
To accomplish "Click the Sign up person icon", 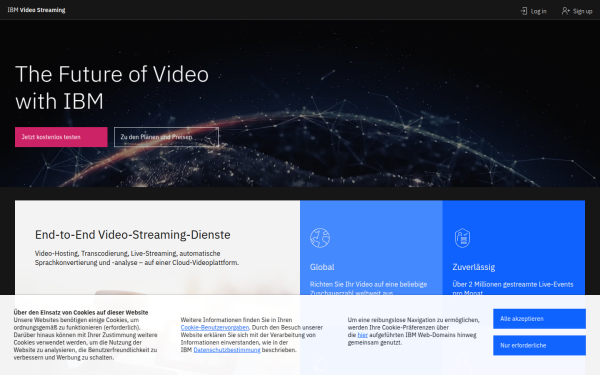I will (566, 11).
